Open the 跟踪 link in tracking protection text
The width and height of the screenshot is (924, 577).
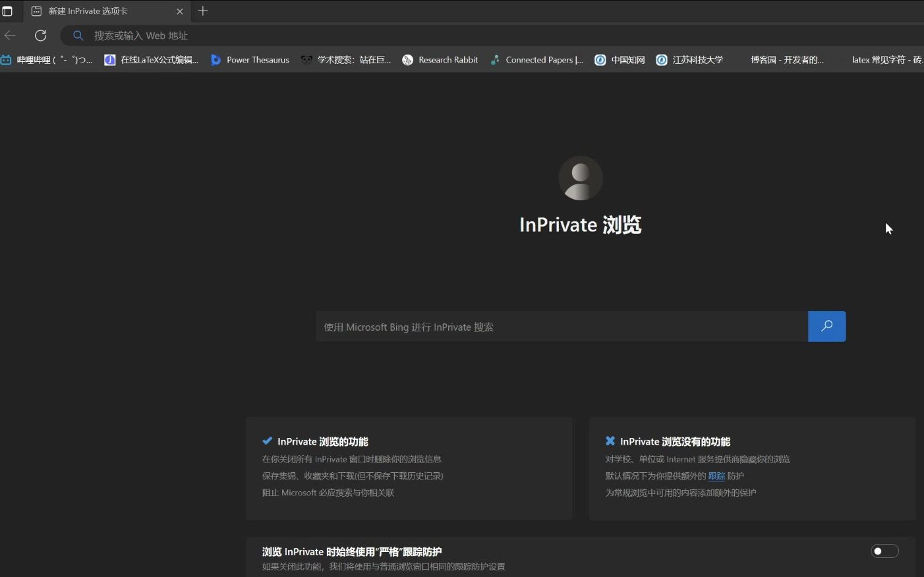tap(716, 476)
